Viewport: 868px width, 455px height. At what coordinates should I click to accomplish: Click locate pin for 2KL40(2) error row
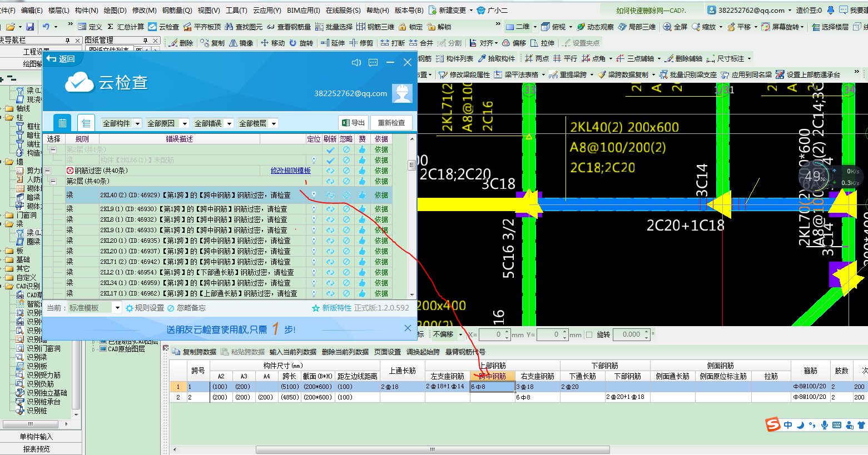[314, 195]
